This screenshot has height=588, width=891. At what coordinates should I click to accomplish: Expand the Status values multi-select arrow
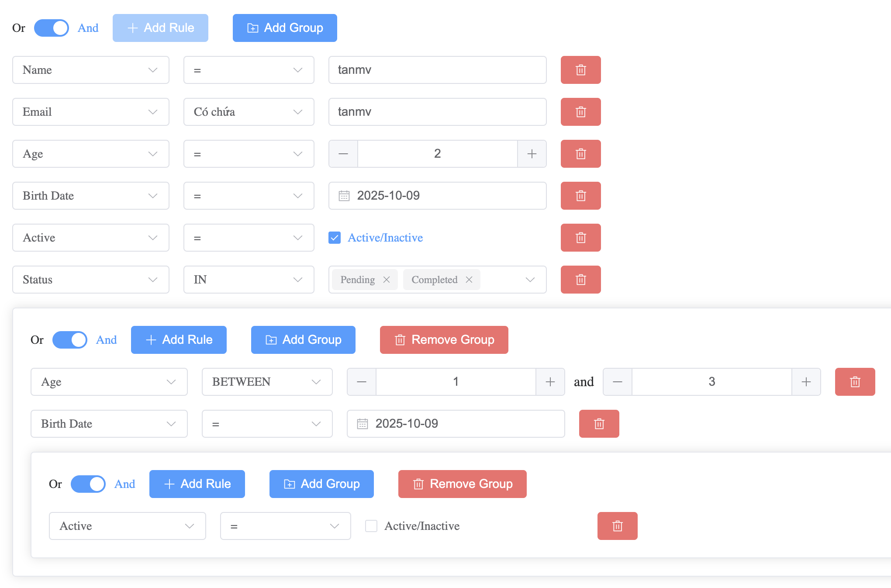[530, 280]
